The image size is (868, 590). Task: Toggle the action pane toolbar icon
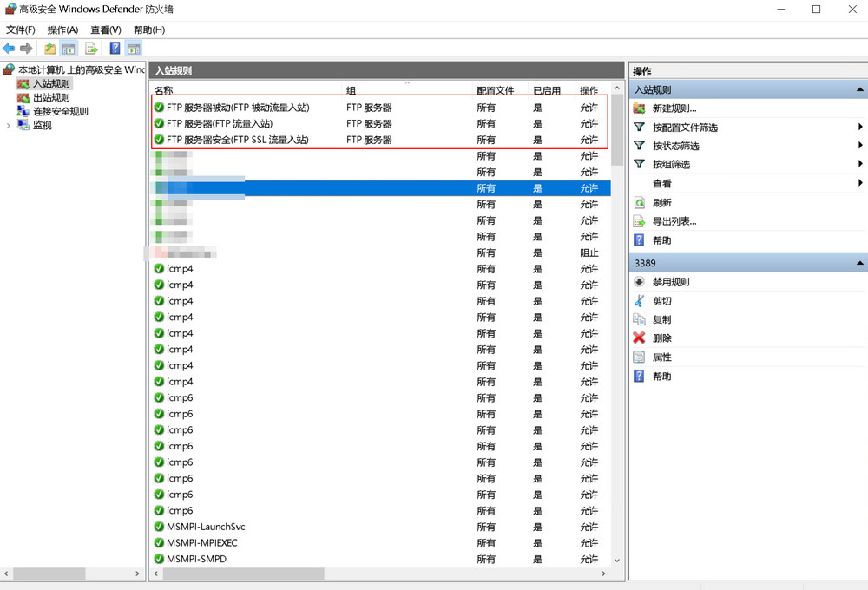pyautogui.click(x=134, y=49)
